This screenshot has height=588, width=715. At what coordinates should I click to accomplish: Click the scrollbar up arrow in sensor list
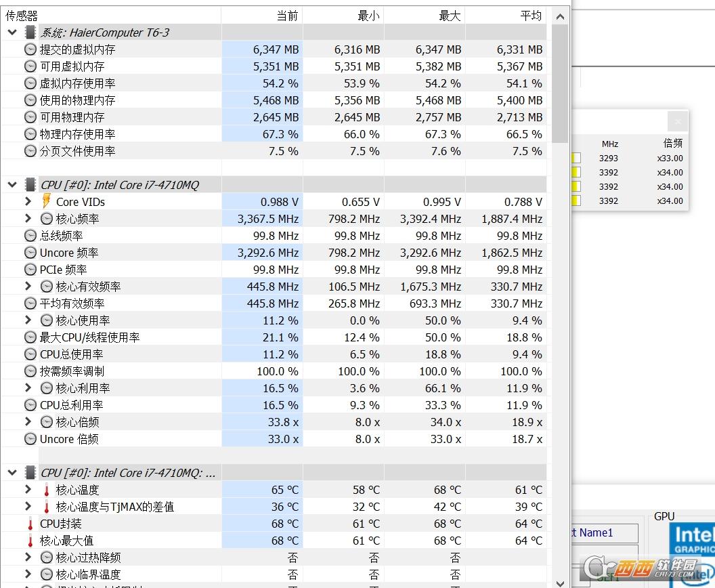(x=560, y=17)
